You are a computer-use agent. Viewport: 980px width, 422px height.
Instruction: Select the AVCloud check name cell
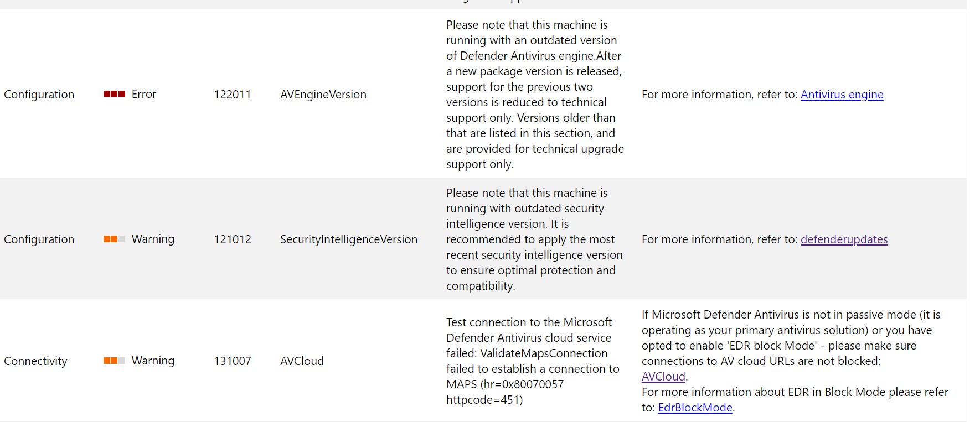pyautogui.click(x=302, y=361)
